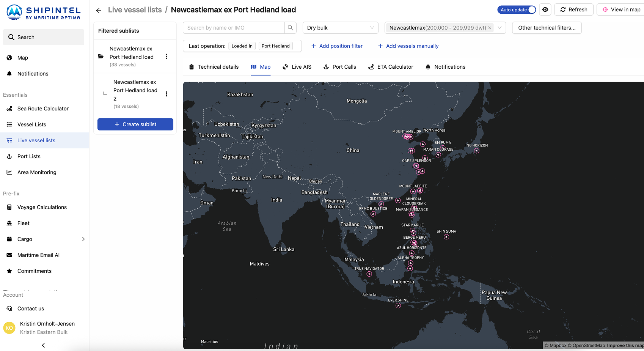Click the back arrow next to Live vessel lists
The height and width of the screenshot is (351, 644).
click(x=99, y=10)
